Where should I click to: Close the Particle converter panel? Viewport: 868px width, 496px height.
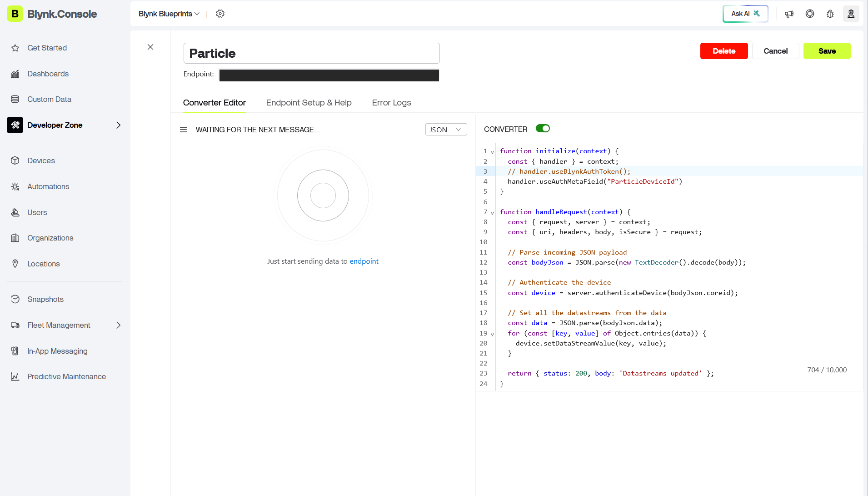coord(150,47)
